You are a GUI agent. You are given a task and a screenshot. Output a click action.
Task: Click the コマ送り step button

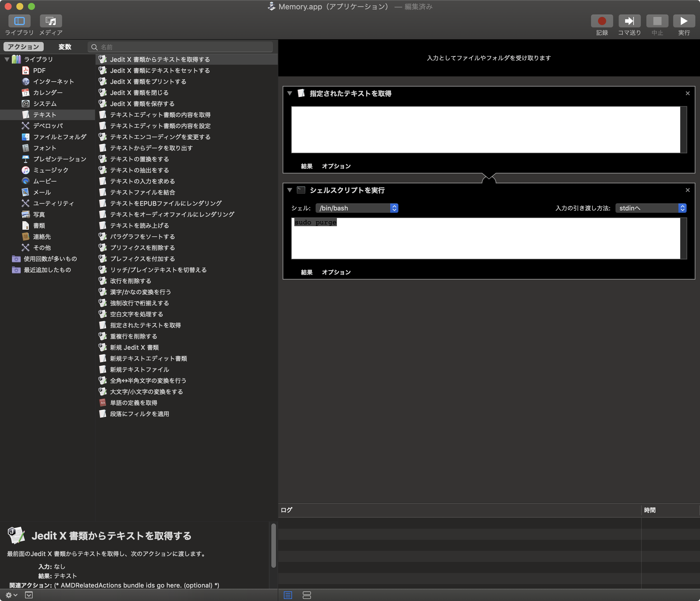629,21
